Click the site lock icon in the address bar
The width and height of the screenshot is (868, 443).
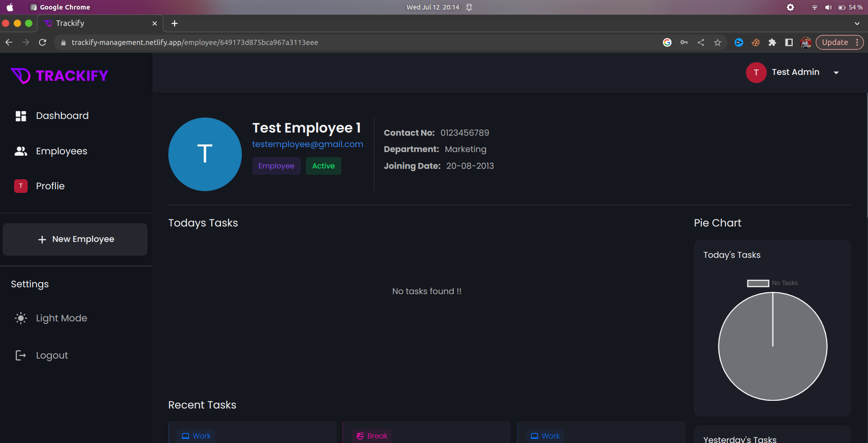pyautogui.click(x=63, y=43)
